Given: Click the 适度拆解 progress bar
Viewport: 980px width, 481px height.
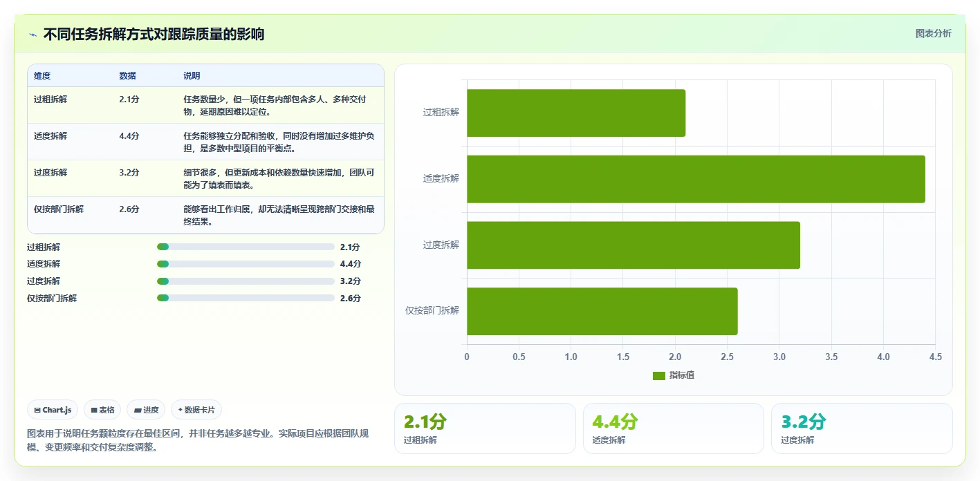Looking at the screenshot, I should [x=246, y=264].
